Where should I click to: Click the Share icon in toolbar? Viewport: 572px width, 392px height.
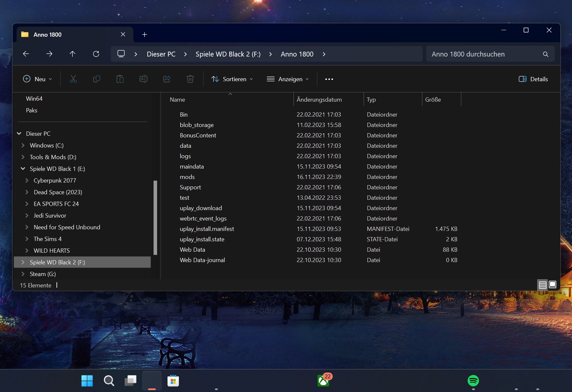point(167,79)
